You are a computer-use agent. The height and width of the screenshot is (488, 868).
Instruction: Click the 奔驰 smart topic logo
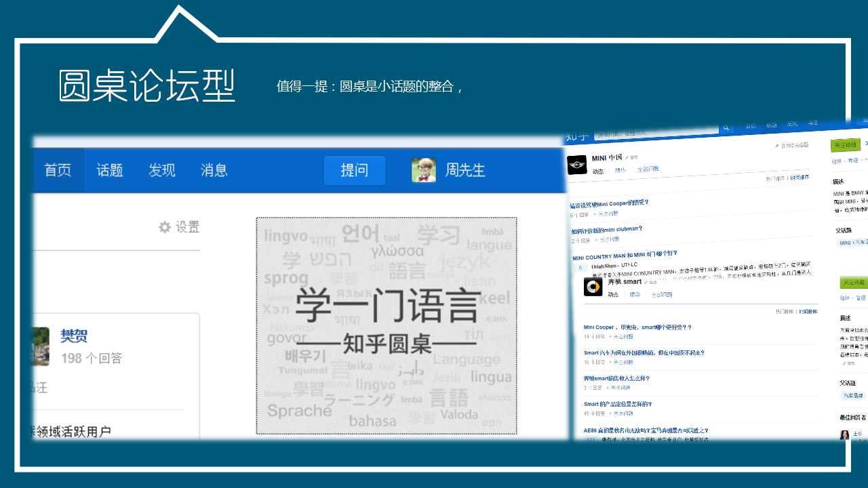point(593,287)
